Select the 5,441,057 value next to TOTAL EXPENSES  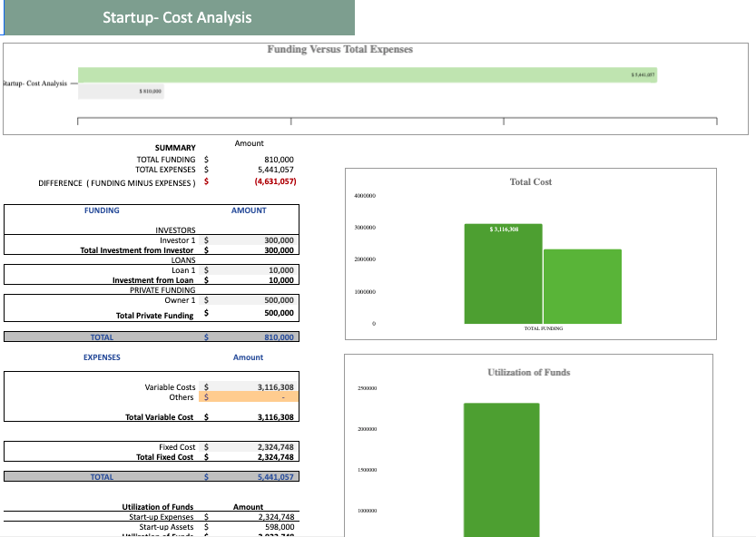click(x=275, y=170)
